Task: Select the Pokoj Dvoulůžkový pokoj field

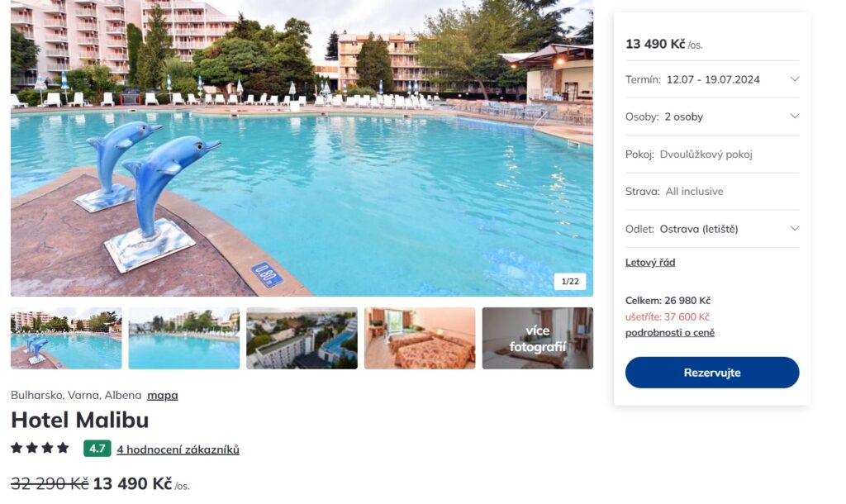Action: click(x=712, y=154)
